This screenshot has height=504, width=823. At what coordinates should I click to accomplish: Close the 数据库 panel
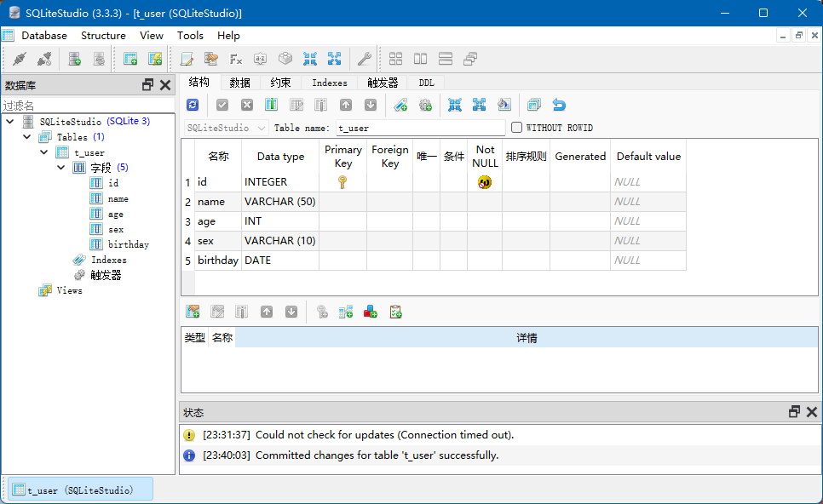(165, 85)
